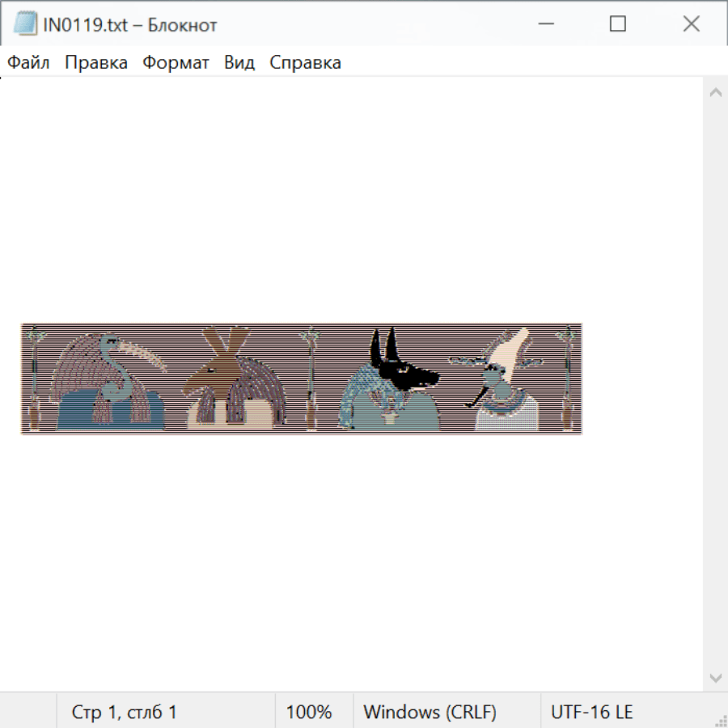Close the IN0119.txt Notepad window

[x=691, y=24]
